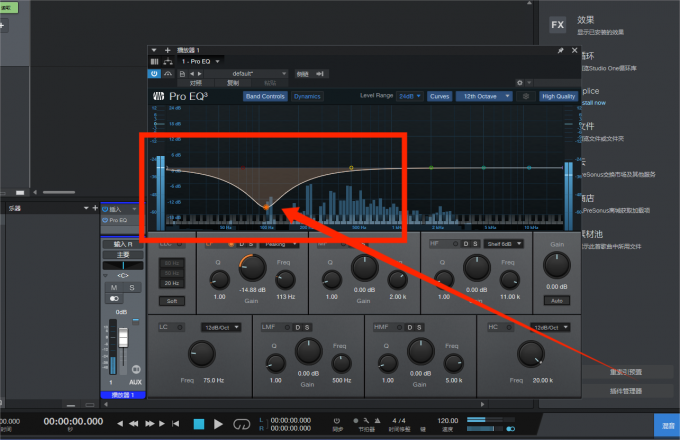Toggle the Loop transport button

click(242, 424)
